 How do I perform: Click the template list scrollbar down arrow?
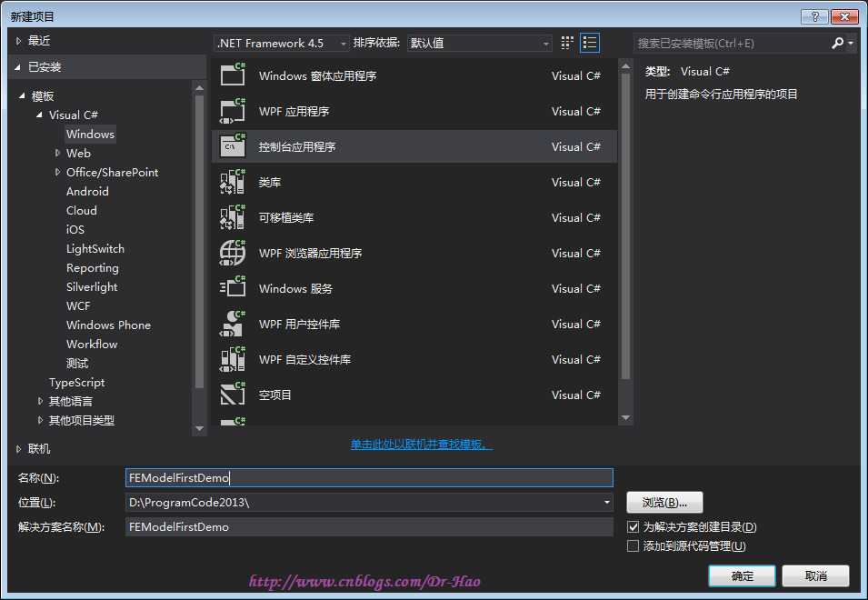(625, 417)
